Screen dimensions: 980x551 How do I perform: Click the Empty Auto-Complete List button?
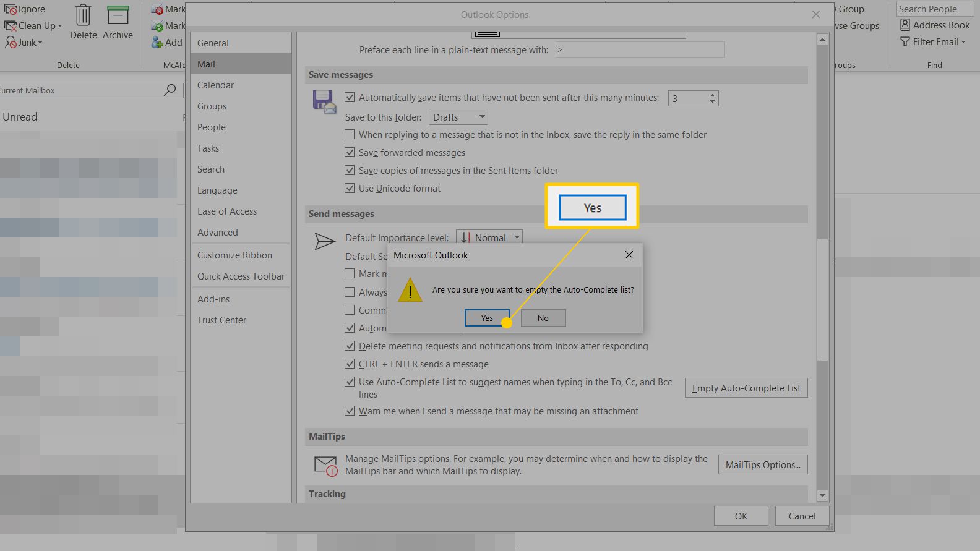pos(746,388)
